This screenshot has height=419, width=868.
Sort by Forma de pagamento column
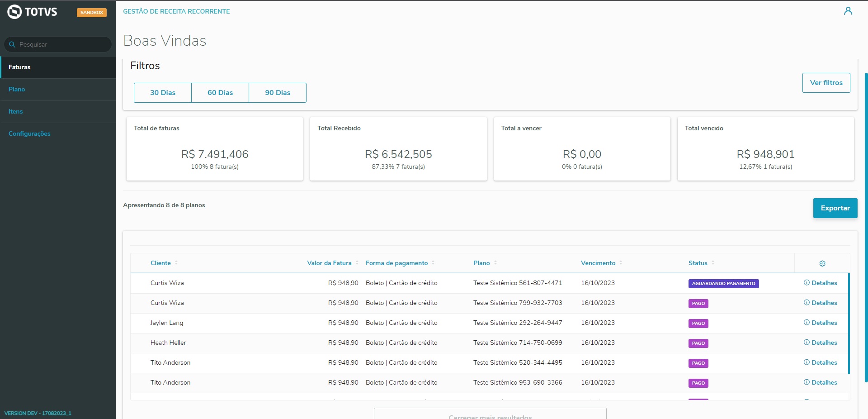[396, 263]
